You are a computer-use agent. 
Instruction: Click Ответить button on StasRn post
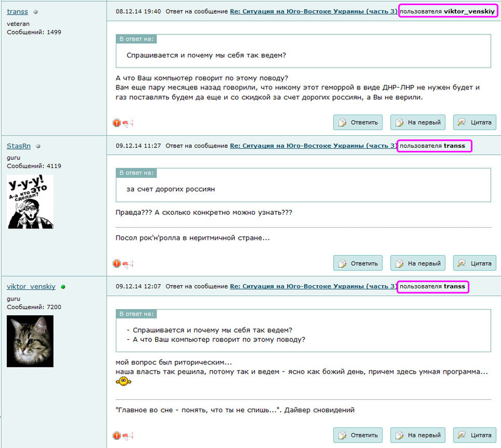click(358, 263)
